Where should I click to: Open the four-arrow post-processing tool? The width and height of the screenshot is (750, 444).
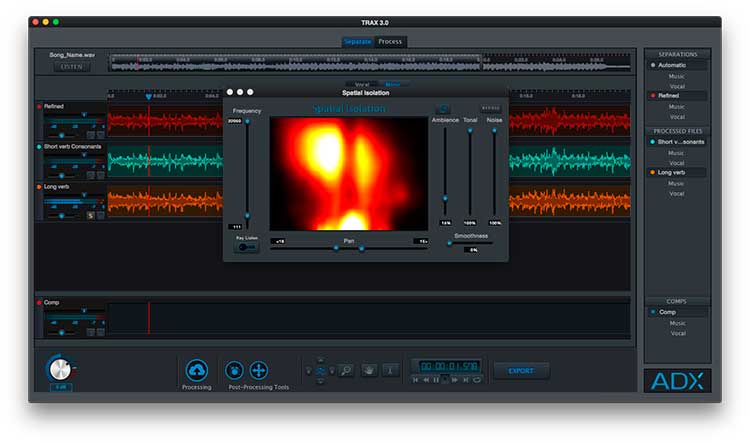tap(258, 370)
